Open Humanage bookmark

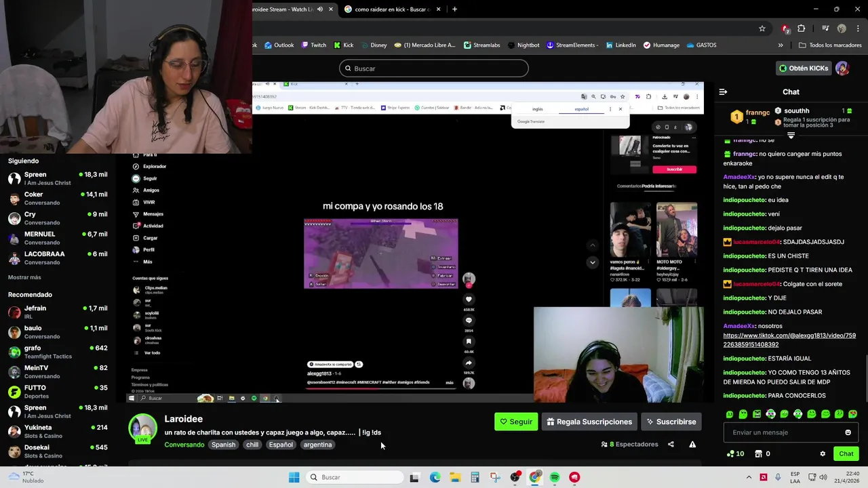click(661, 45)
